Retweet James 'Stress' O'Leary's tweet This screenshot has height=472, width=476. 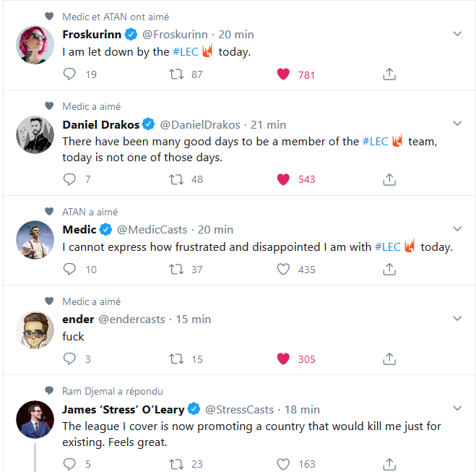click(175, 464)
